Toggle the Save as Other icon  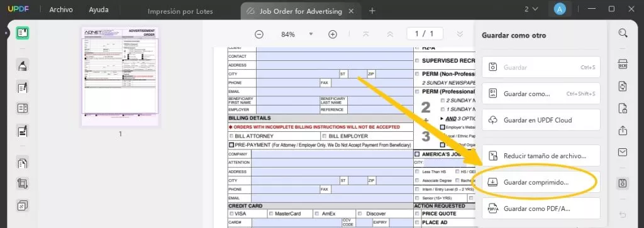(x=623, y=183)
